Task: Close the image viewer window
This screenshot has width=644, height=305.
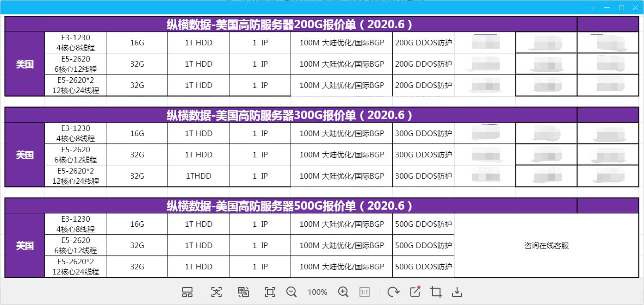Action: tap(635, 8)
